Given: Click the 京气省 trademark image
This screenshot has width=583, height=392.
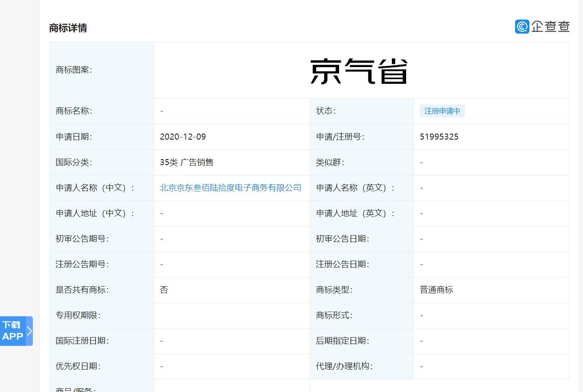Looking at the screenshot, I should click(359, 71).
